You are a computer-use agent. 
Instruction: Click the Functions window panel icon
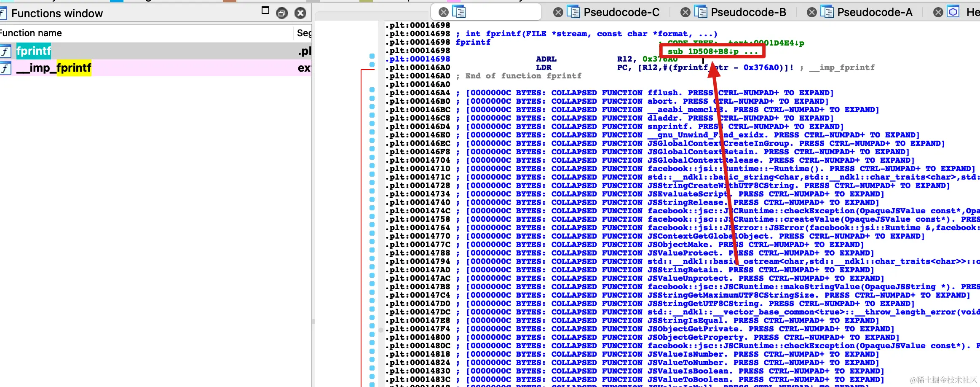click(x=3, y=13)
